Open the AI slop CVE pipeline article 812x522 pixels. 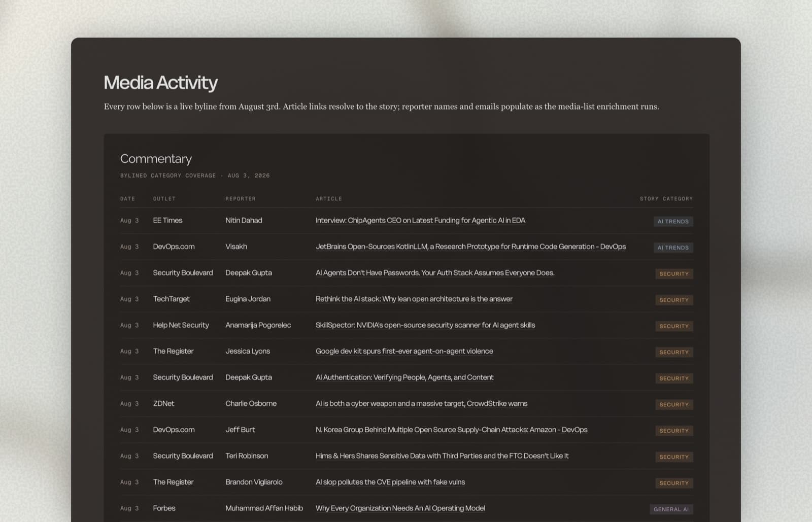(390, 482)
